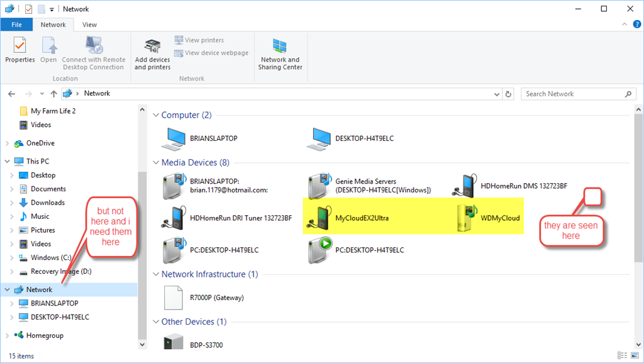The image size is (644, 363).
Task: Select the DESKTOP-H4T9ELC computer icon
Action: 350,139
